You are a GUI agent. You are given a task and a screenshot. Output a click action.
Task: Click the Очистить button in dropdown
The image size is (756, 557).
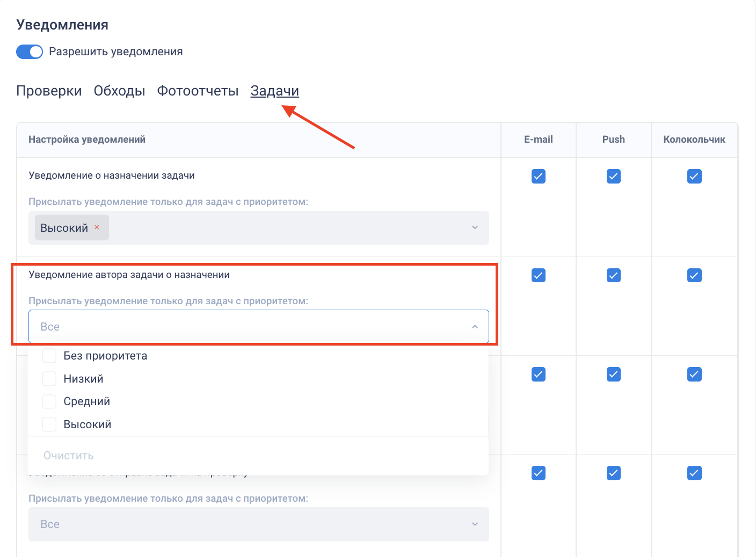pos(69,456)
